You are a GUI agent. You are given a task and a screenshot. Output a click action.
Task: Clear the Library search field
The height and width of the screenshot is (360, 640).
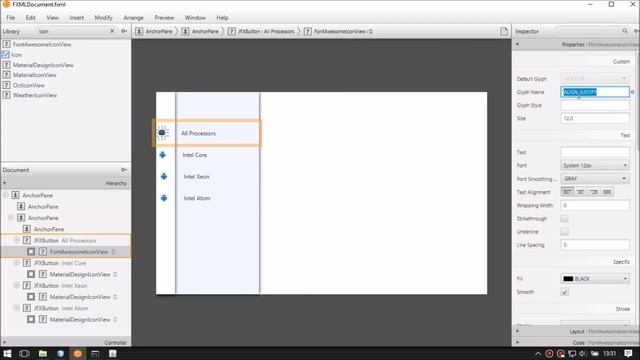click(112, 31)
